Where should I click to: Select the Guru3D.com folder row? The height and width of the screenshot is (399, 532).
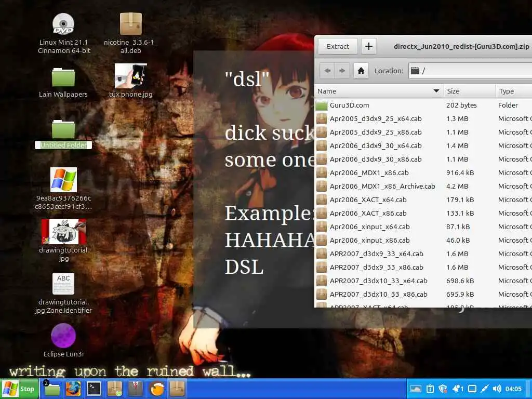pyautogui.click(x=423, y=105)
